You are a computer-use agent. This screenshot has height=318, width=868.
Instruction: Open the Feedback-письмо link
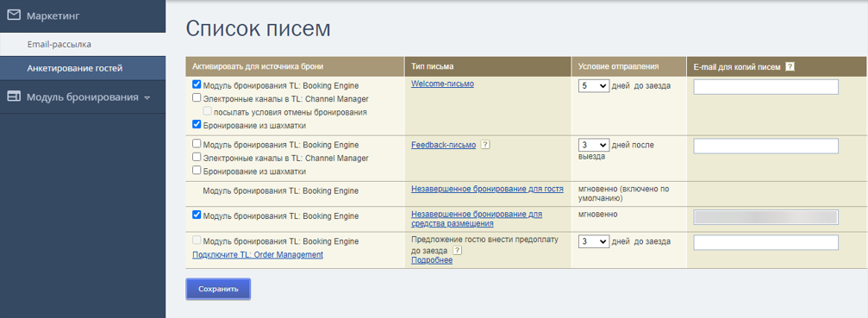tap(443, 145)
